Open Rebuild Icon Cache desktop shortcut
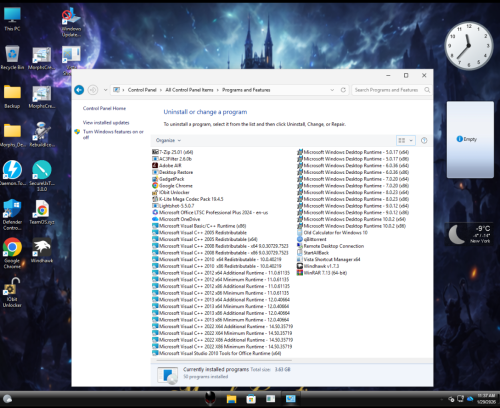Image resolution: width=500 pixels, height=408 pixels. click(x=42, y=135)
